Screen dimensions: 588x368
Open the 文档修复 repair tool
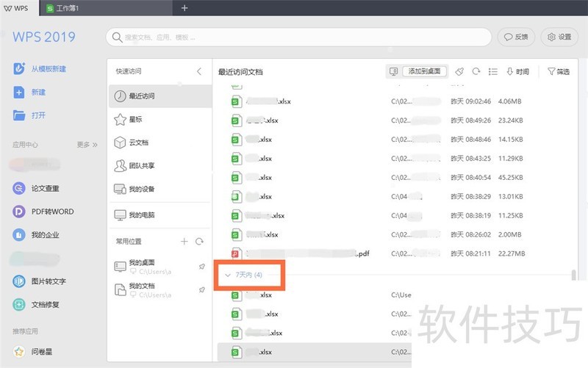(x=19, y=304)
